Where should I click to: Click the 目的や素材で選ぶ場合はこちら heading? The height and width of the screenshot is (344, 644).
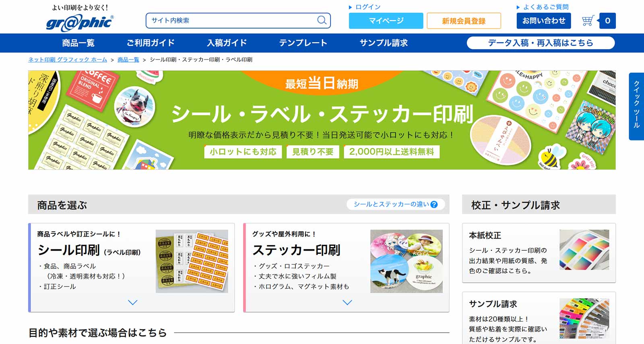(97, 333)
